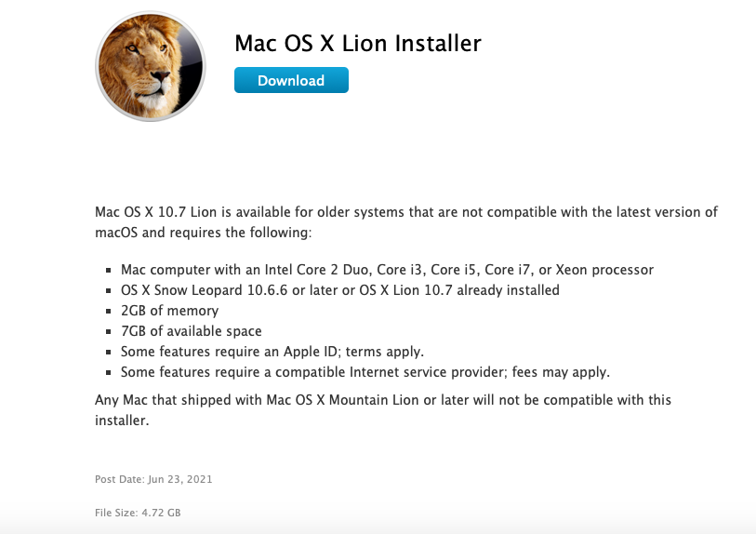Click the Mac OS X Lion Installer title
This screenshot has width=756, height=534.
(x=358, y=43)
